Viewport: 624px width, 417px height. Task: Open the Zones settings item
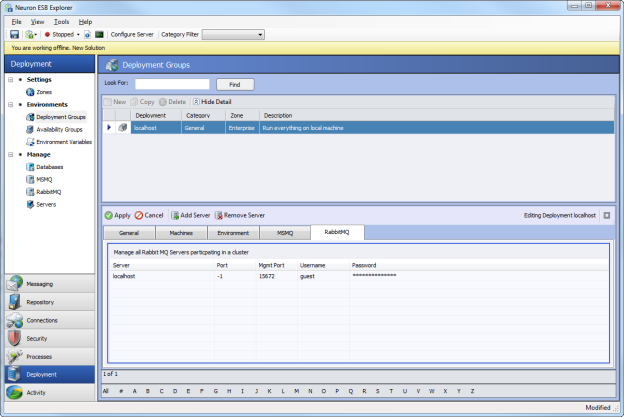[x=43, y=92]
